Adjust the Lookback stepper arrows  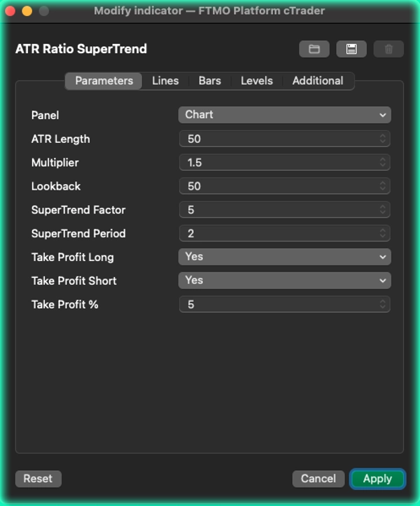coord(383,186)
